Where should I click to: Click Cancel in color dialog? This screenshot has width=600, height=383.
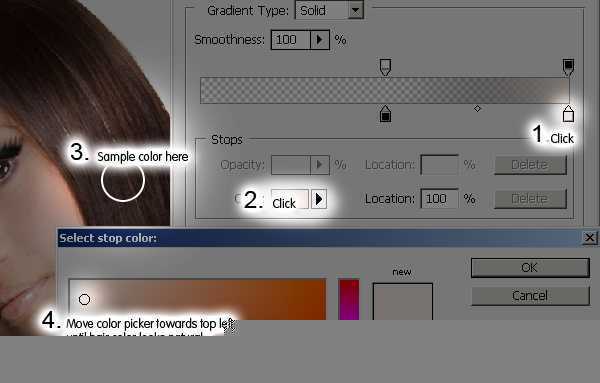pyautogui.click(x=530, y=295)
